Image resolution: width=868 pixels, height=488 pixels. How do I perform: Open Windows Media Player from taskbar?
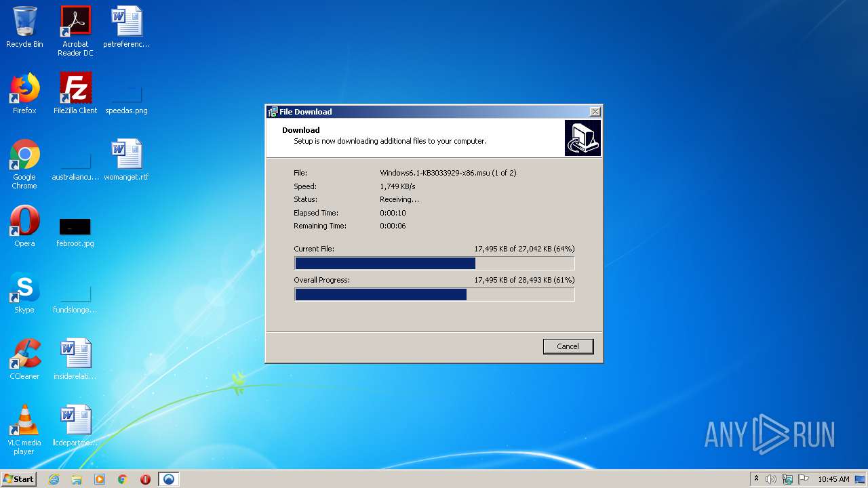(x=100, y=479)
